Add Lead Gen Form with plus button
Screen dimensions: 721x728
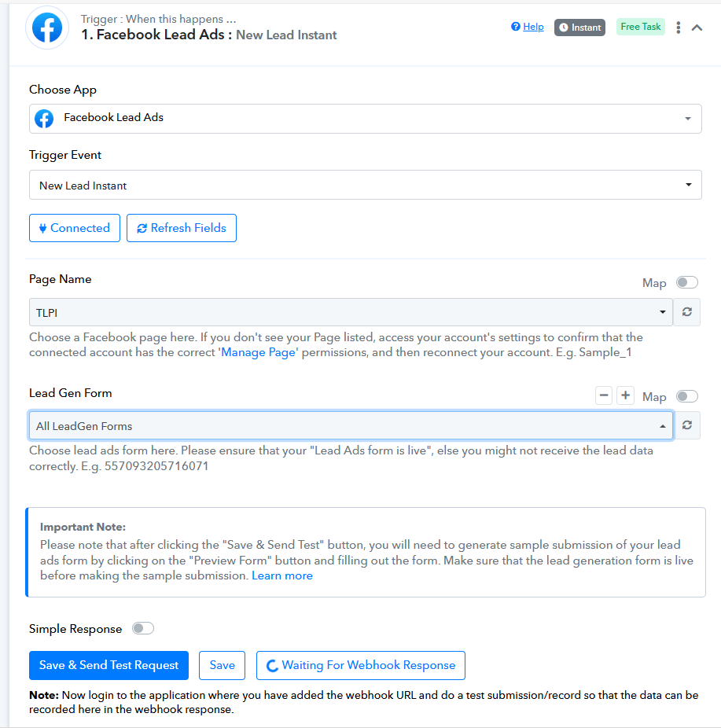(625, 395)
